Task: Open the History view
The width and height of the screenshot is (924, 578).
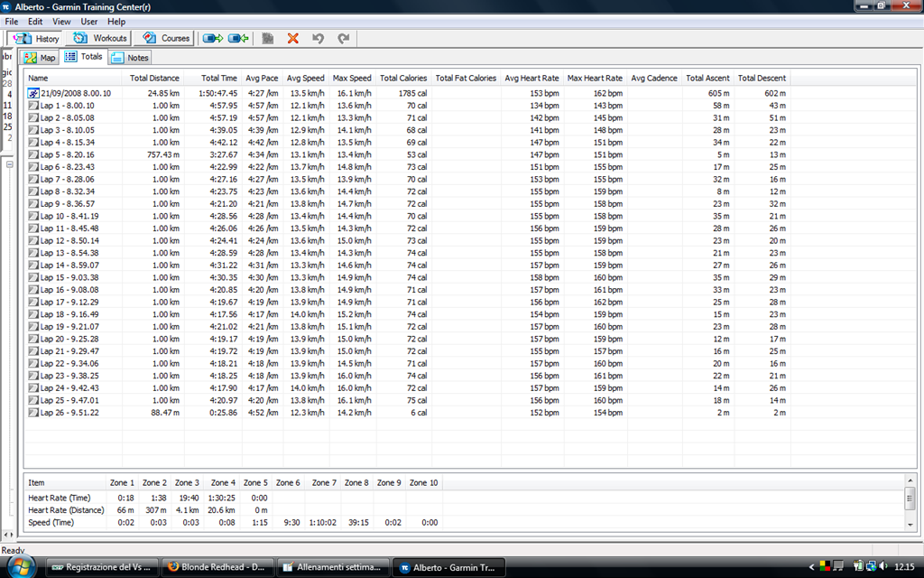Action: coord(36,38)
